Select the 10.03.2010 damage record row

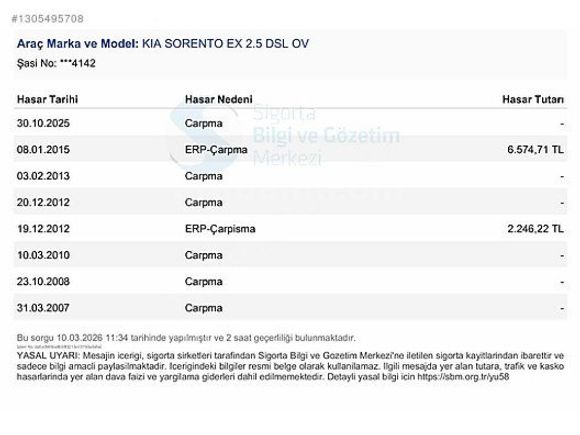coord(290,255)
